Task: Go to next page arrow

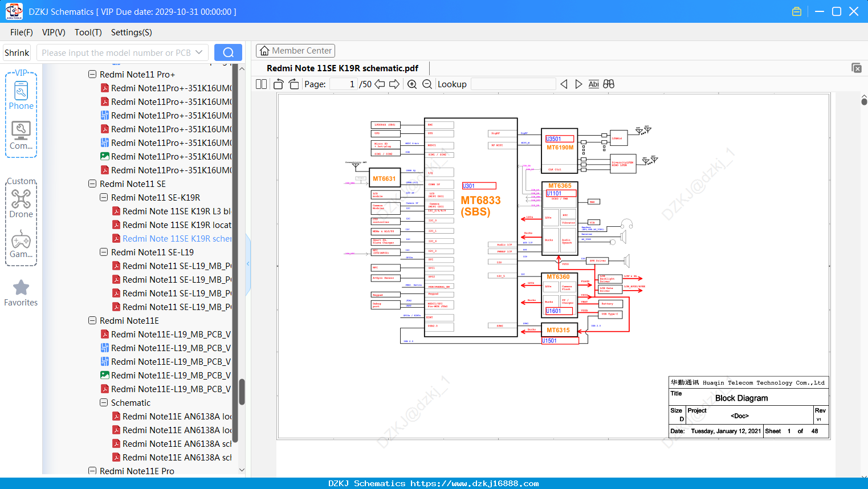Action: coord(394,84)
